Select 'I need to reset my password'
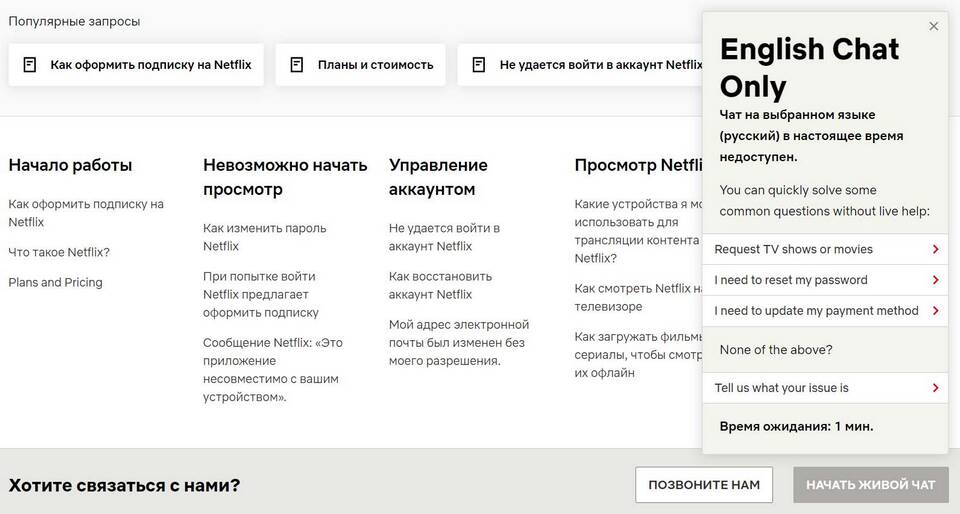960x514 pixels. click(825, 280)
